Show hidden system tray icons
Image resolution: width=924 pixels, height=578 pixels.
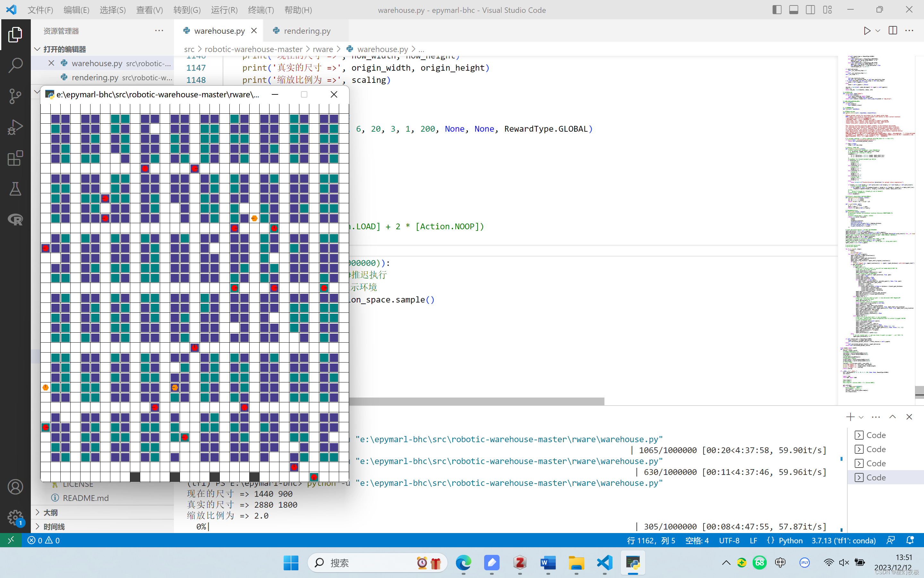point(726,562)
